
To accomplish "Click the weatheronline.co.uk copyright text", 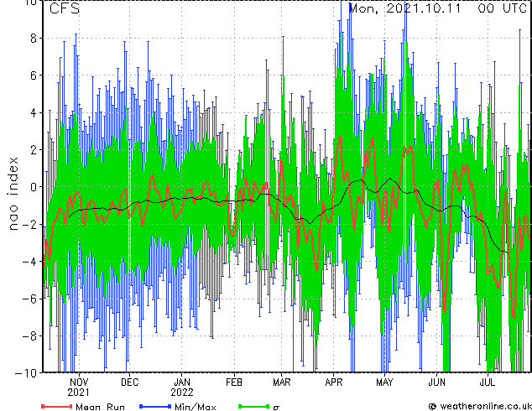I will (x=480, y=406).
